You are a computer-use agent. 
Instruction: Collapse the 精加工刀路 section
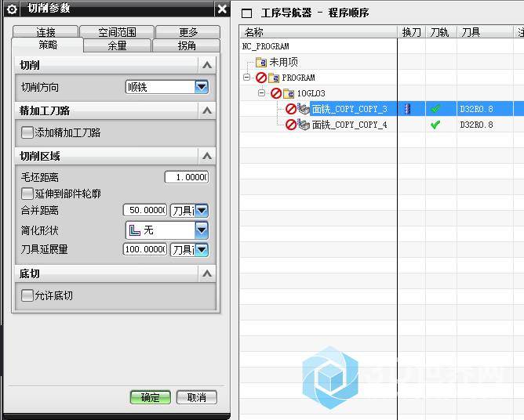(207, 110)
